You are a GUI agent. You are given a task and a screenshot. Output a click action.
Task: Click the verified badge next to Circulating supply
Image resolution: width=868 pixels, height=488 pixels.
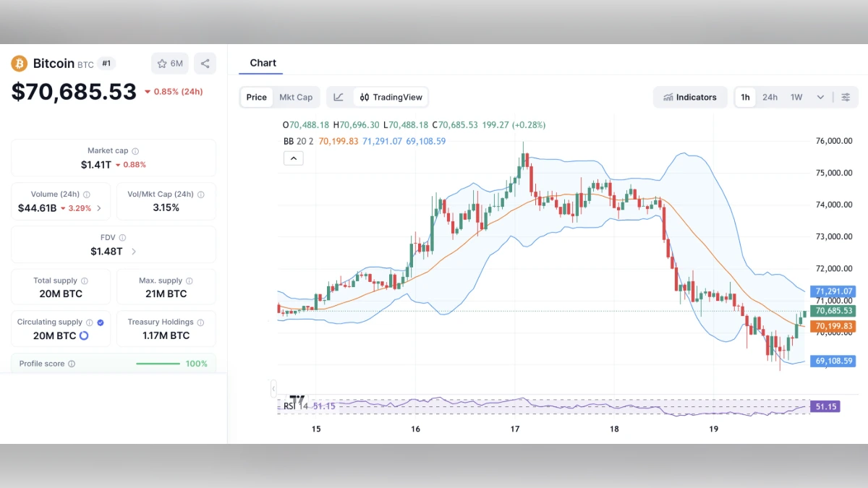tap(101, 322)
